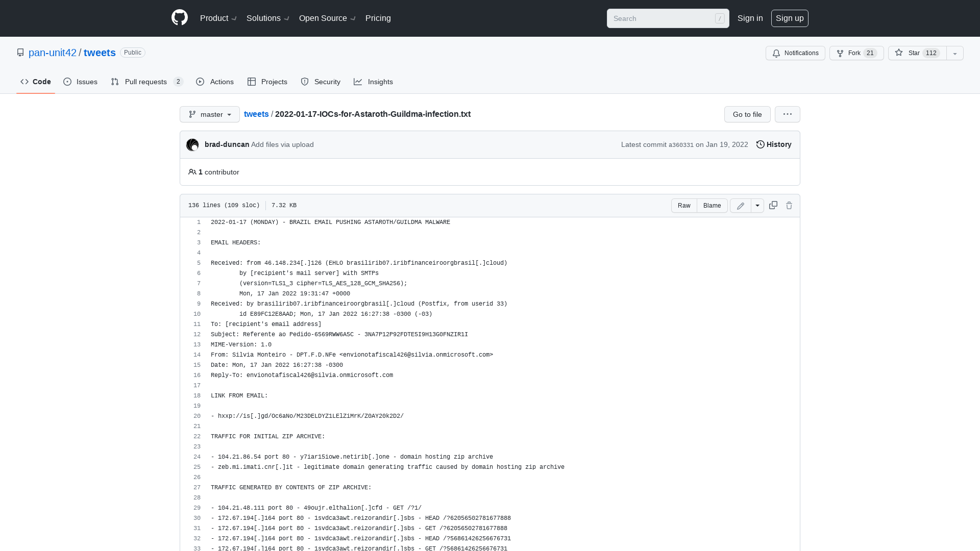The image size is (980, 551).
Task: Open the pan-unit42 owner link
Action: [53, 53]
